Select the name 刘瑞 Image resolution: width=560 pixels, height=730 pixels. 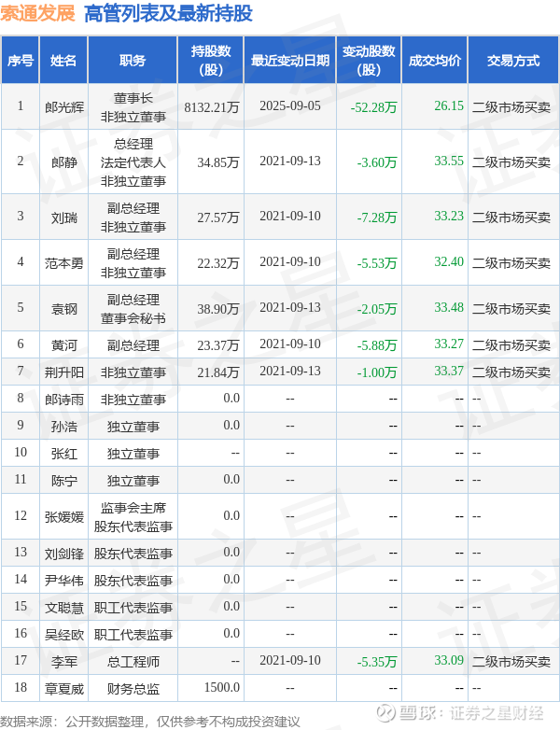(64, 217)
